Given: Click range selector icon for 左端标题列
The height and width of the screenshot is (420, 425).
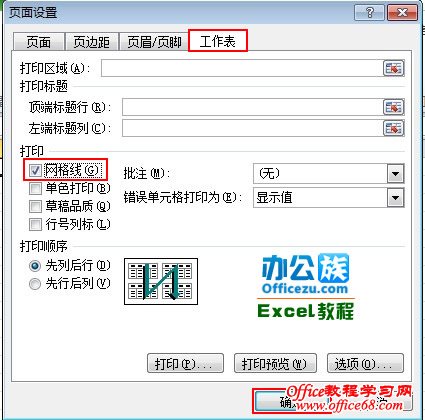Looking at the screenshot, I should (393, 128).
